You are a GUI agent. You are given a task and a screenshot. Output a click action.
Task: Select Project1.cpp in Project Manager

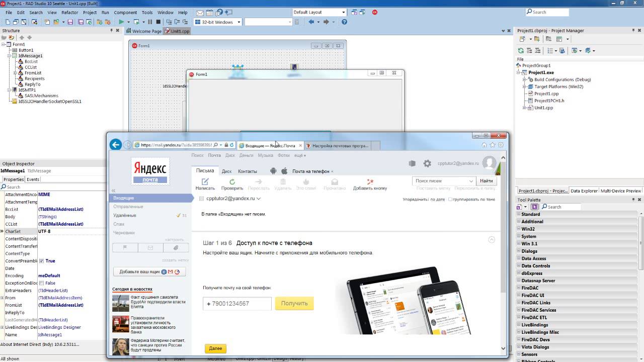(x=546, y=94)
